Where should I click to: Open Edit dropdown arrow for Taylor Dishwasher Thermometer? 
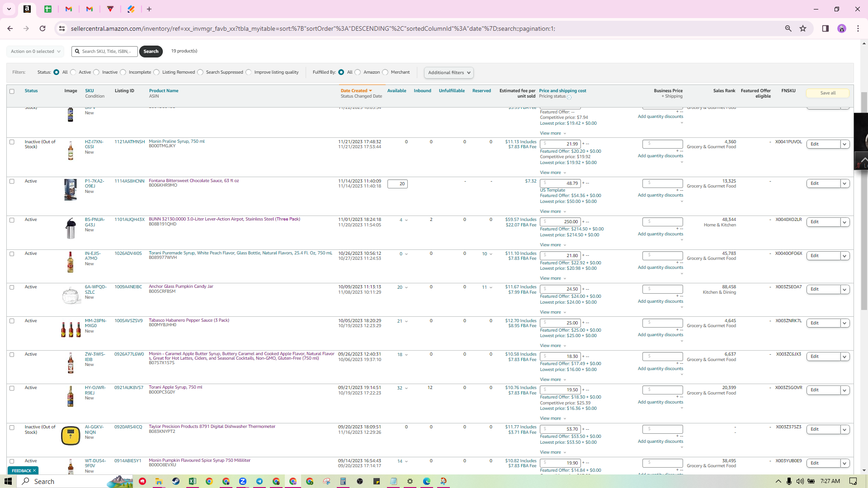844,429
